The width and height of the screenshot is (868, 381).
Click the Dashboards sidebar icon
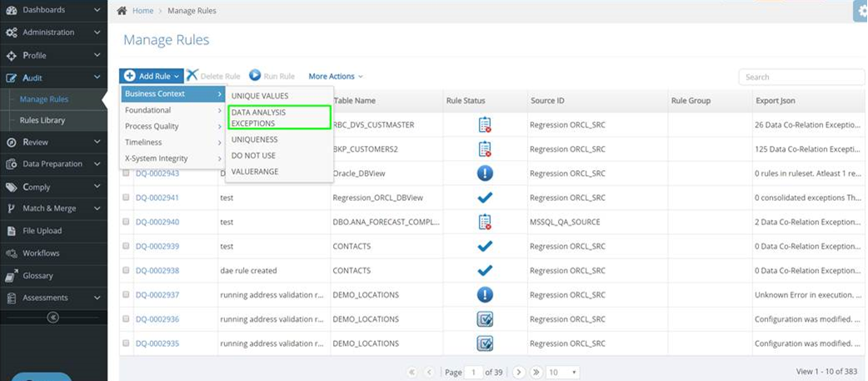pos(11,10)
